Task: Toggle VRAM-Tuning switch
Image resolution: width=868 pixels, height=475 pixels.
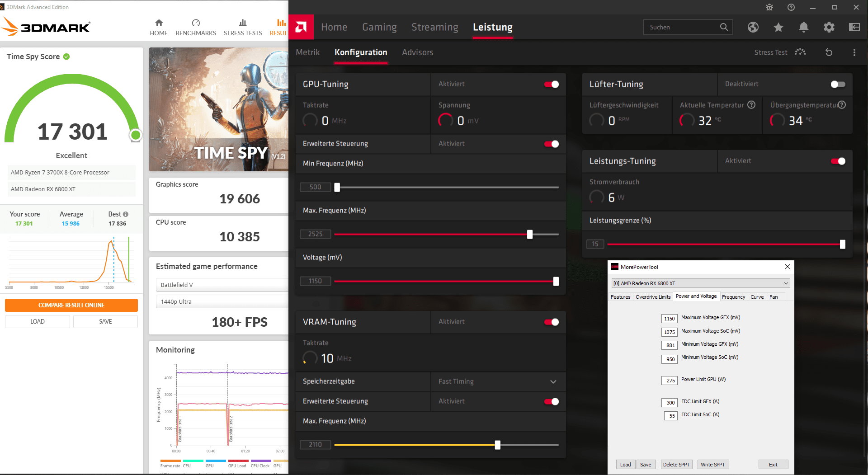Action: coord(552,322)
